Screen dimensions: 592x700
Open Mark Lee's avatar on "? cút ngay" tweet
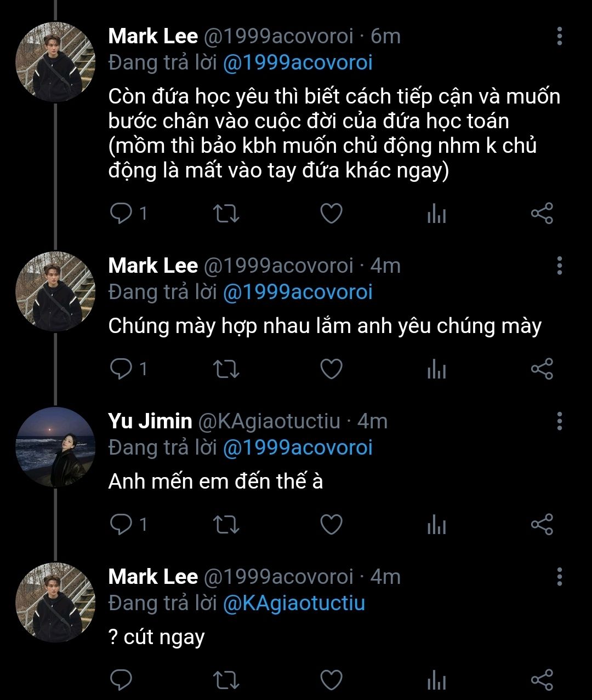55,603
